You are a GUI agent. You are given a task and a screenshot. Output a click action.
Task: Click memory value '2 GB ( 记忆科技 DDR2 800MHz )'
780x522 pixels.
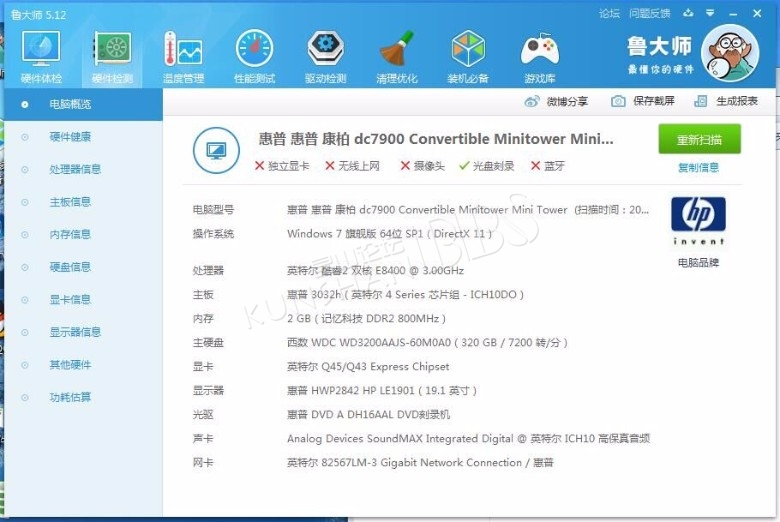[x=366, y=318]
